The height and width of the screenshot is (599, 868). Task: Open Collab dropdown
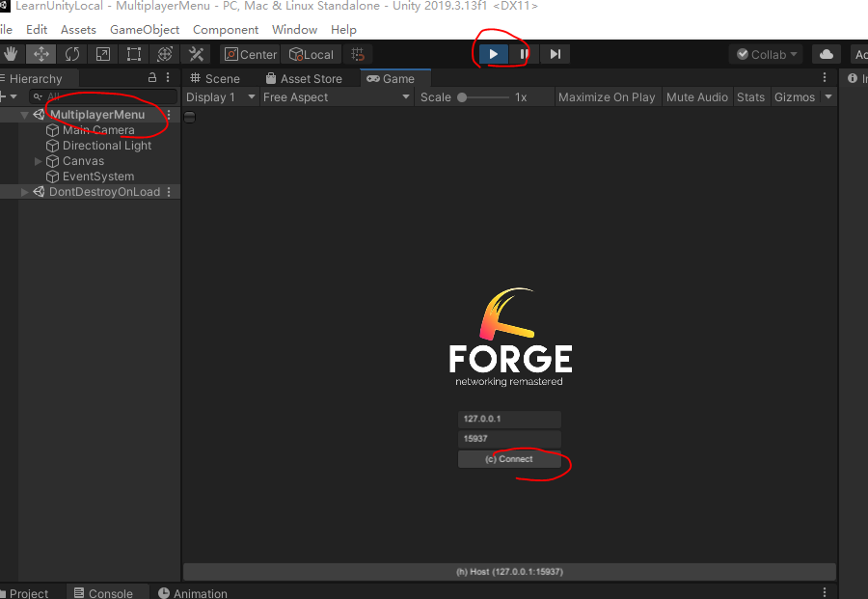(x=766, y=54)
